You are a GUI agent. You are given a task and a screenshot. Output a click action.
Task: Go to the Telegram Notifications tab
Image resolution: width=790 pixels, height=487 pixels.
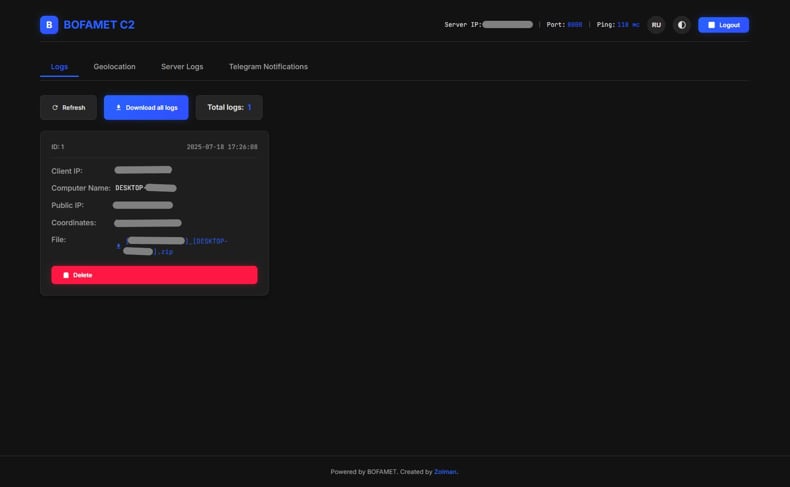[x=268, y=67]
